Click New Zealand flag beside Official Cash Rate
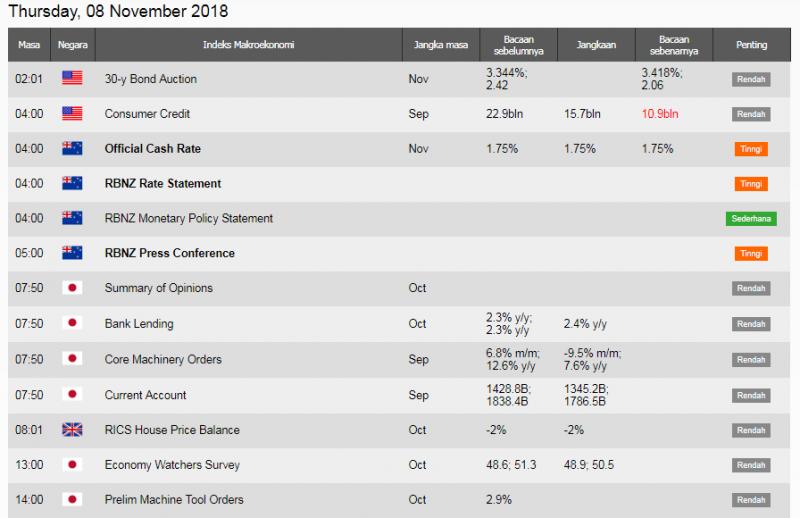Viewport: 800px width, 518px height. click(x=72, y=149)
